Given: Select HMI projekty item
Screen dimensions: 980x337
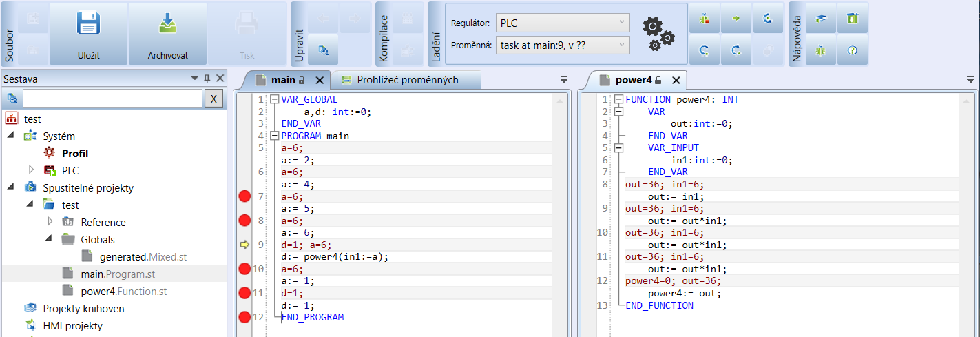Looking at the screenshot, I should pyautogui.click(x=72, y=325).
